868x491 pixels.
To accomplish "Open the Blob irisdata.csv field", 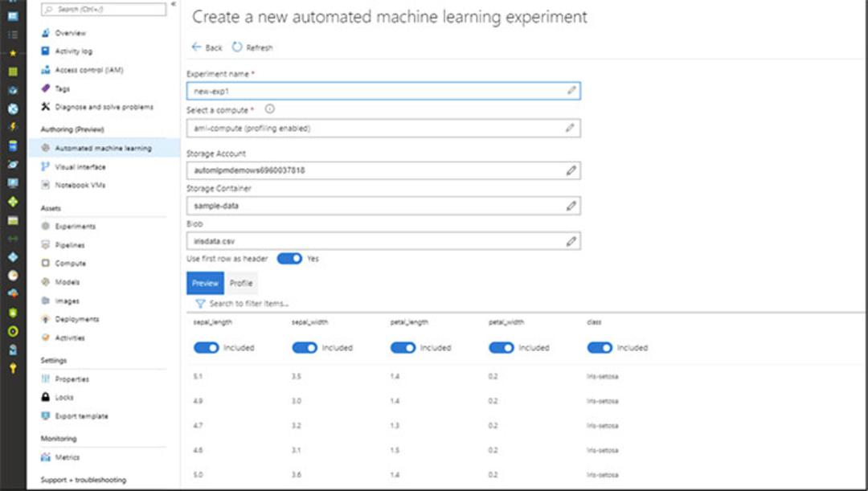I will [383, 241].
